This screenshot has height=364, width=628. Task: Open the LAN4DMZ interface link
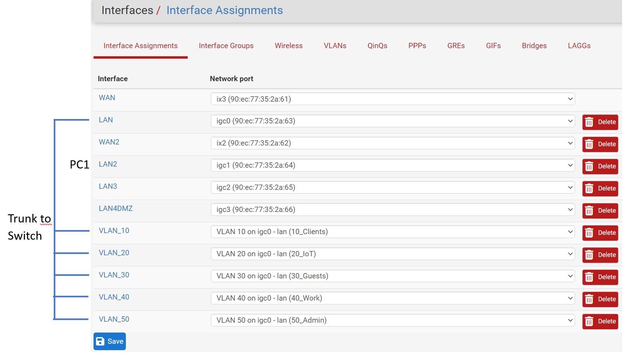tap(116, 208)
